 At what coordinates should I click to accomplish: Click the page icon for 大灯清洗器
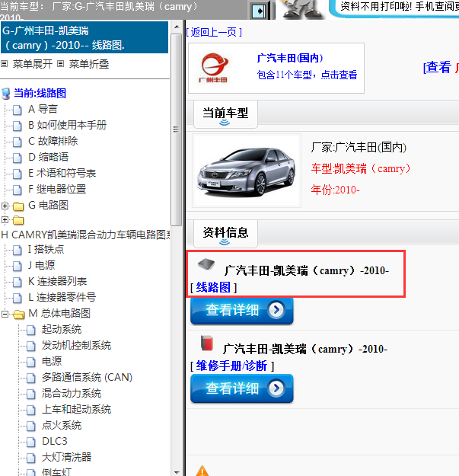[x=31, y=458]
